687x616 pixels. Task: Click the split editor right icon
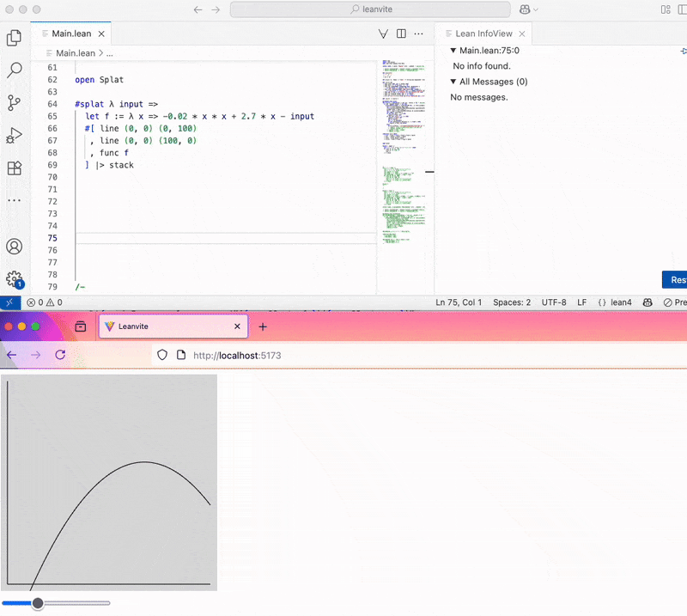pyautogui.click(x=401, y=34)
